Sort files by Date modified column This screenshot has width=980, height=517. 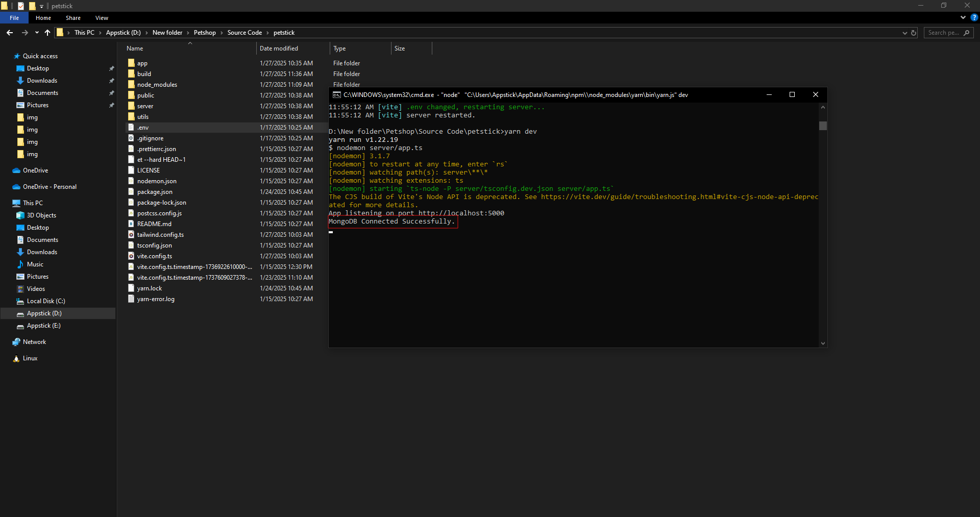(279, 48)
